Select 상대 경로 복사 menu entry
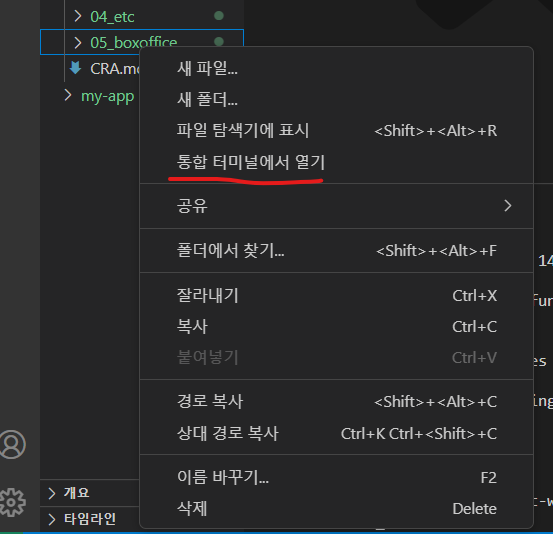Screen dimensions: 553x534 click(336, 433)
